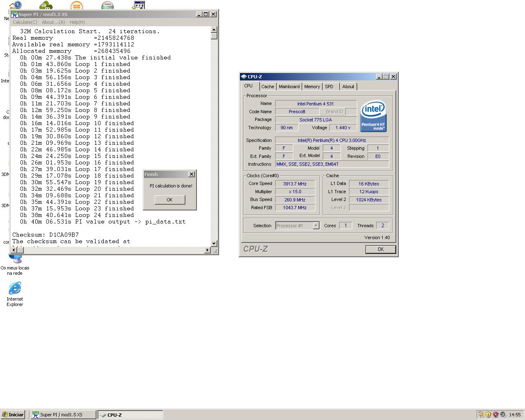Open the Calculate(C) menu

[25, 22]
